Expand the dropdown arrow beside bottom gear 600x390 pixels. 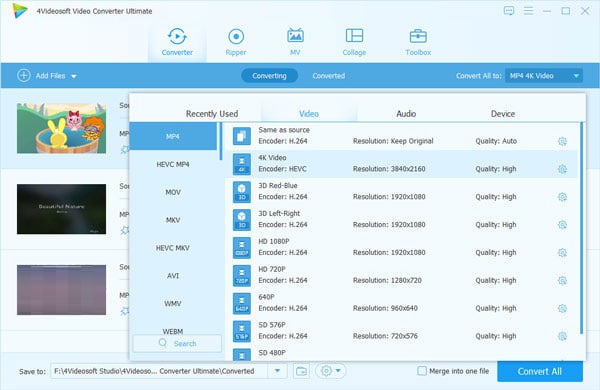coord(338,371)
